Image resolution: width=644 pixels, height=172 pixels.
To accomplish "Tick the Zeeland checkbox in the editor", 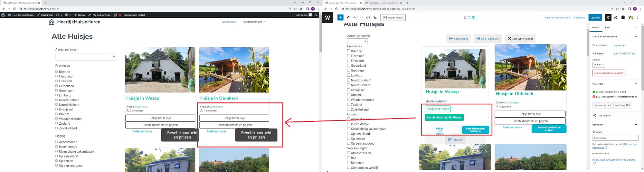I will (348, 104).
